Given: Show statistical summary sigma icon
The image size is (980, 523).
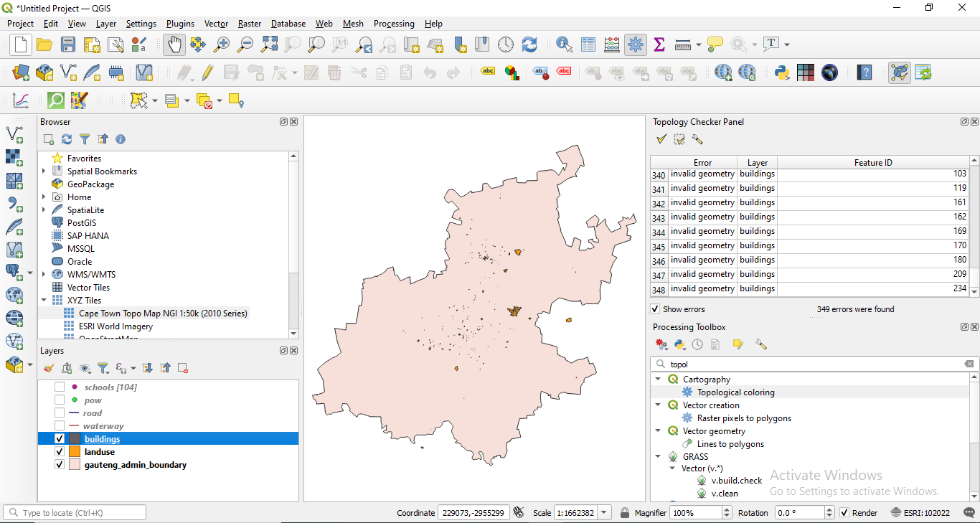Looking at the screenshot, I should click(x=659, y=44).
